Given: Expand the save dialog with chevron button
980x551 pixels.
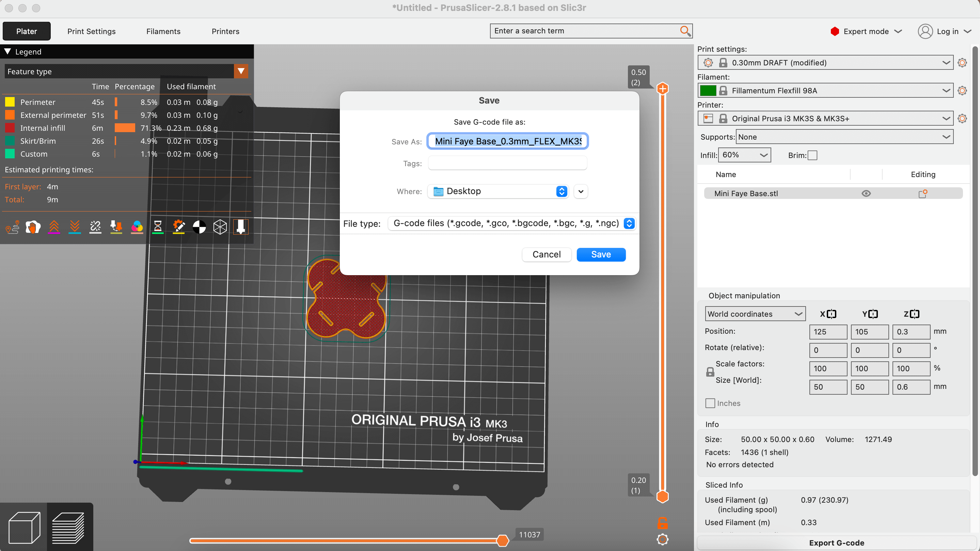Looking at the screenshot, I should coord(581,191).
